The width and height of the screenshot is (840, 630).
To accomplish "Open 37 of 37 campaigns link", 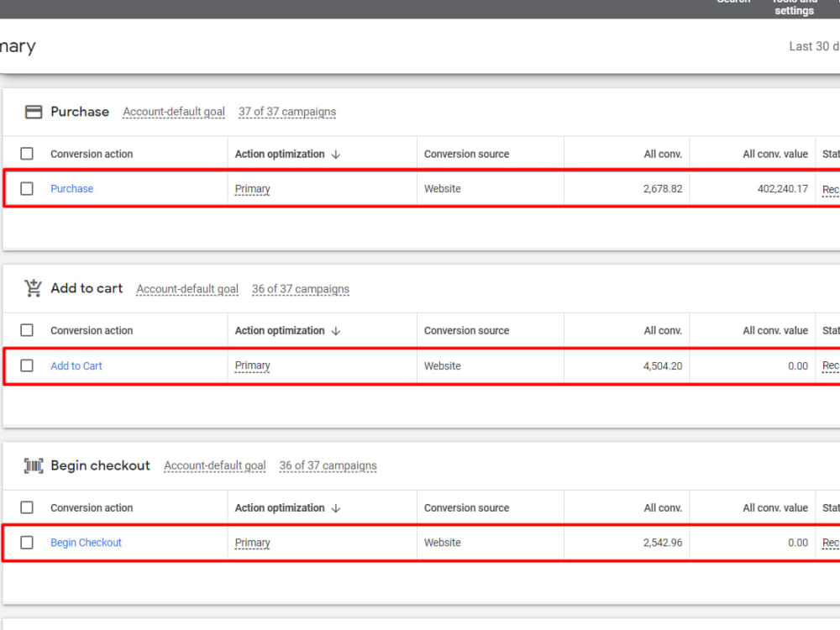I will [x=287, y=112].
